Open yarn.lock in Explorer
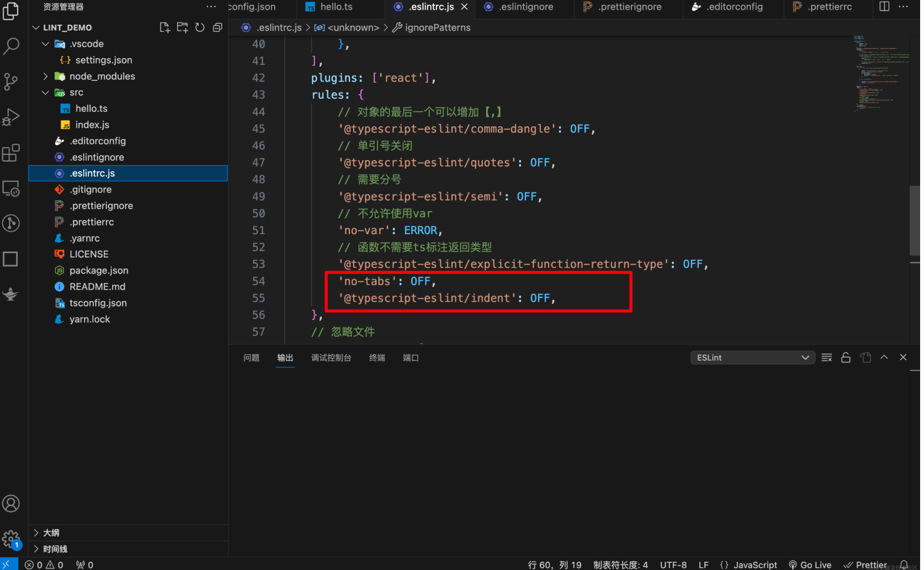 [x=128, y=319]
